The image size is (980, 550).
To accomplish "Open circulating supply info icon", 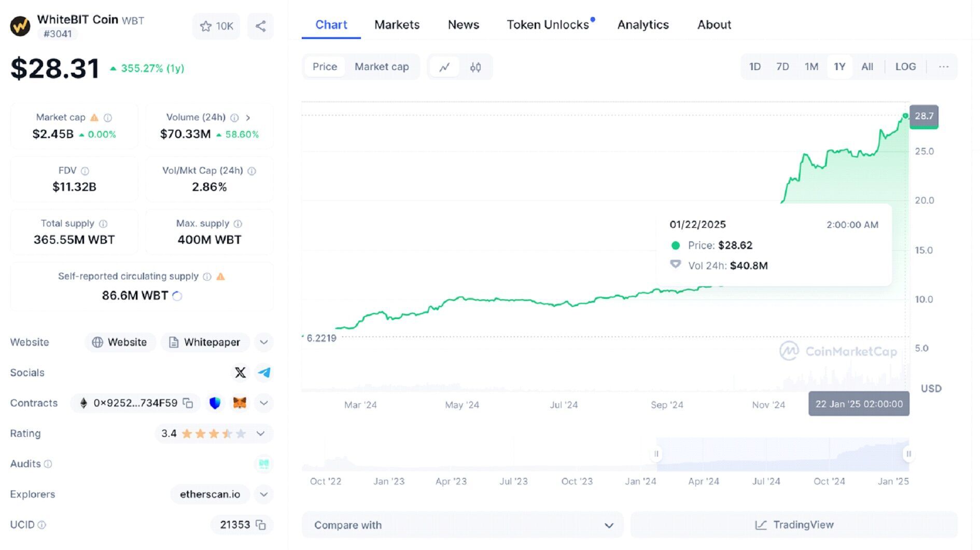I will tap(207, 277).
